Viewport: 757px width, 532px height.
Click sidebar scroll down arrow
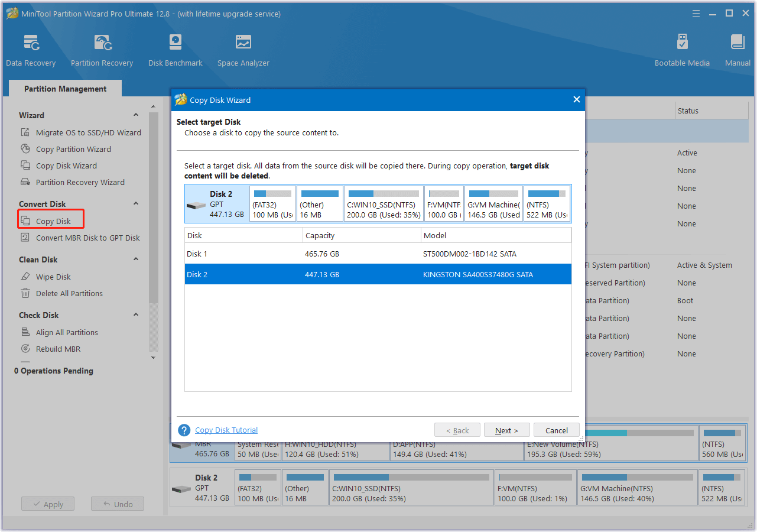tap(154, 358)
